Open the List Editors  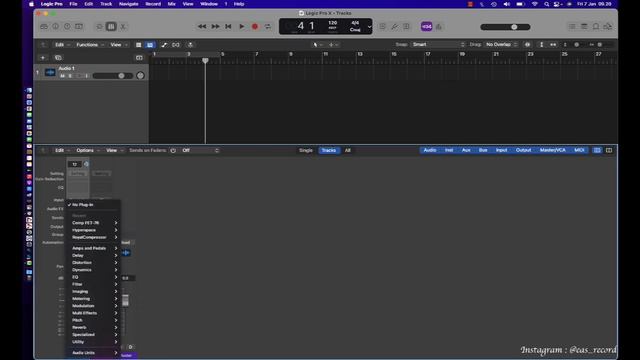(572, 27)
